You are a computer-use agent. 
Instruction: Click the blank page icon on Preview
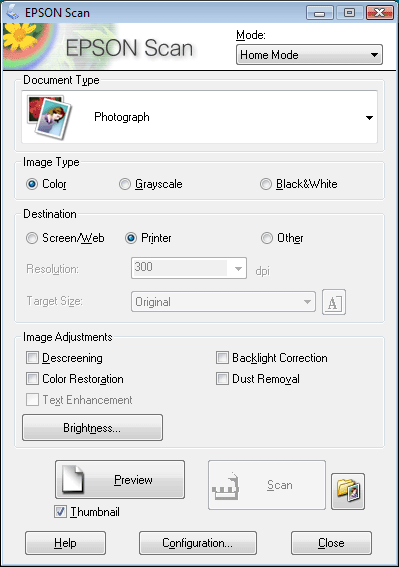[x=73, y=479]
